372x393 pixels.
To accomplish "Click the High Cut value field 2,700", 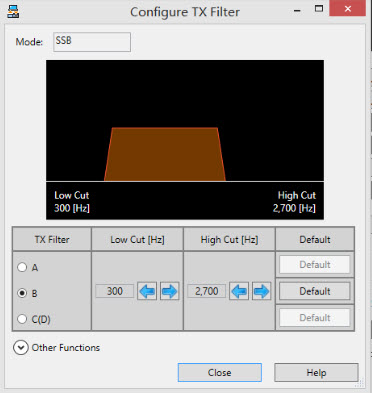I will [207, 291].
